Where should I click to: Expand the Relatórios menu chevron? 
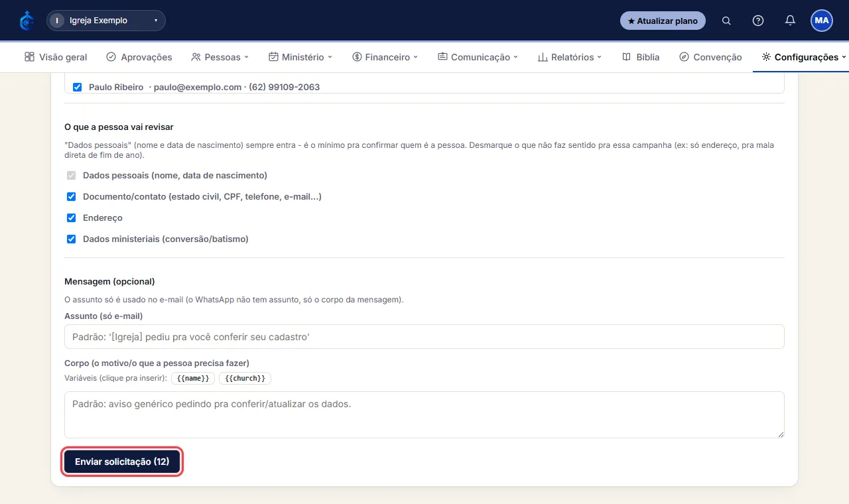tap(600, 57)
